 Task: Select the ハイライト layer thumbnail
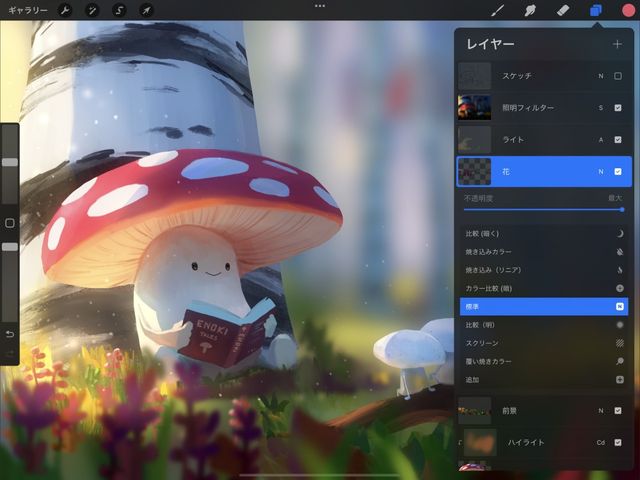(x=480, y=442)
